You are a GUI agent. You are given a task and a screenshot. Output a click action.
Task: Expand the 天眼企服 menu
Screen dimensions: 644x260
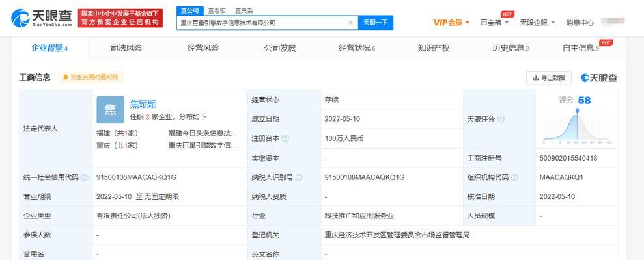point(537,23)
